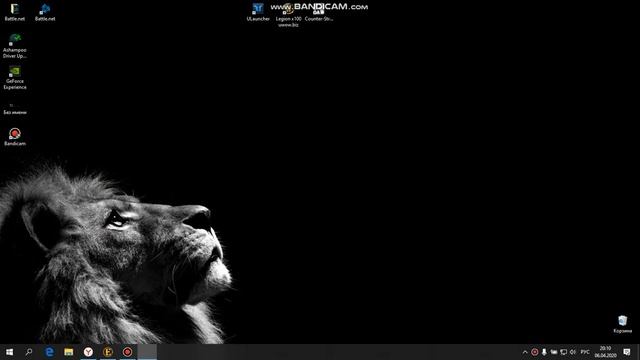Select the Counter-Strike desktop shortcut
Viewport: 640px width, 360px height.
click(319, 12)
